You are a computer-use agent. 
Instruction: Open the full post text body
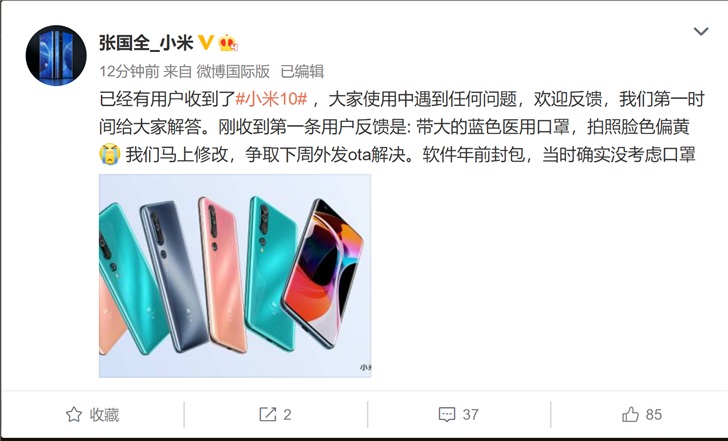[402, 127]
